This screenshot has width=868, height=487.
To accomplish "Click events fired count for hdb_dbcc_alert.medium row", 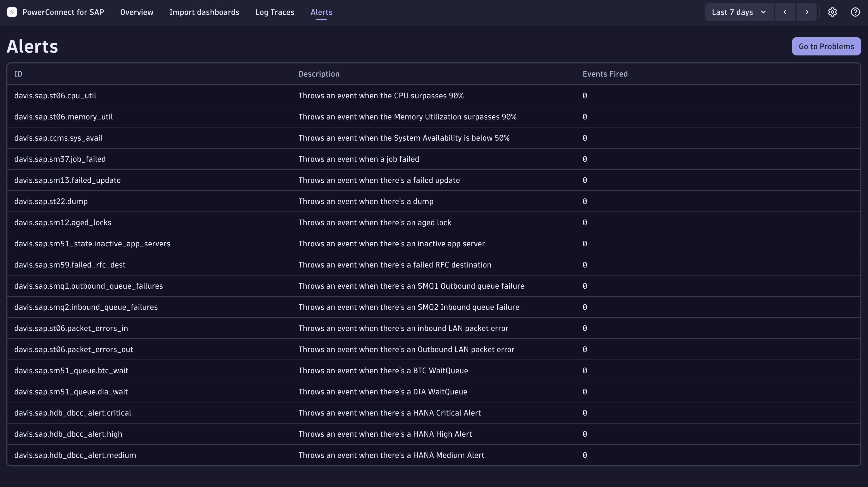I will pos(585,455).
